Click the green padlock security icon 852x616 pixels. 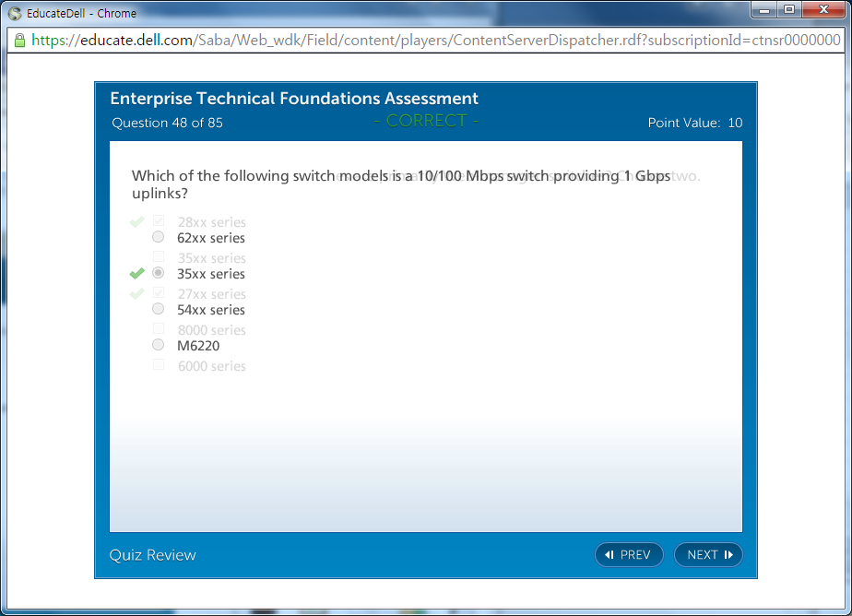click(18, 41)
